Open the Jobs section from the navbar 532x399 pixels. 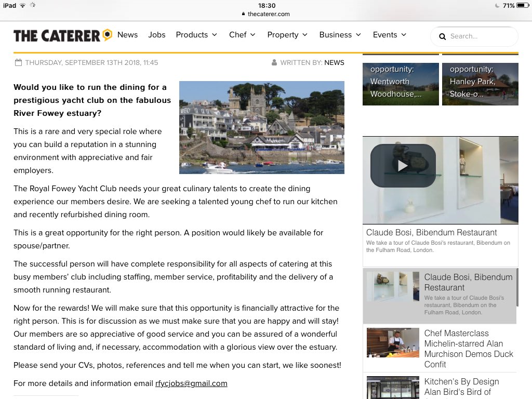[157, 35]
